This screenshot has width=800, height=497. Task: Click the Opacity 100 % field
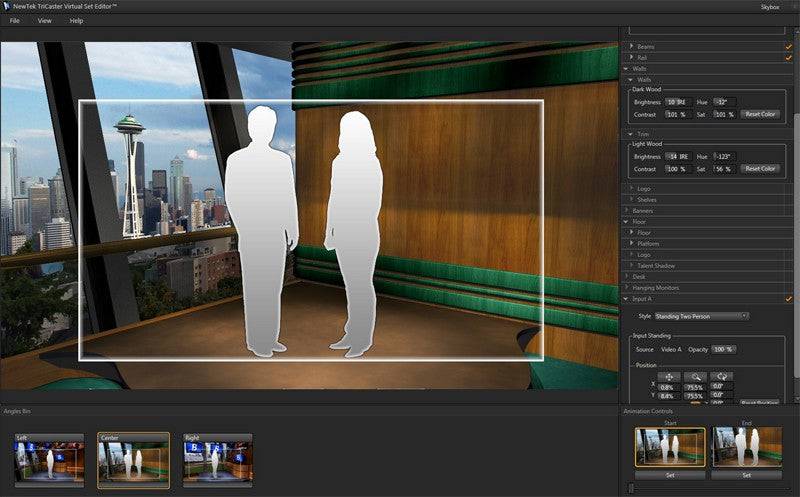coord(723,350)
